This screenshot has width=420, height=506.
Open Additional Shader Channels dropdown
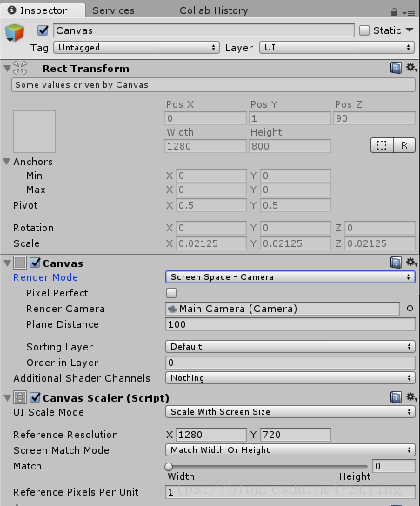(290, 378)
